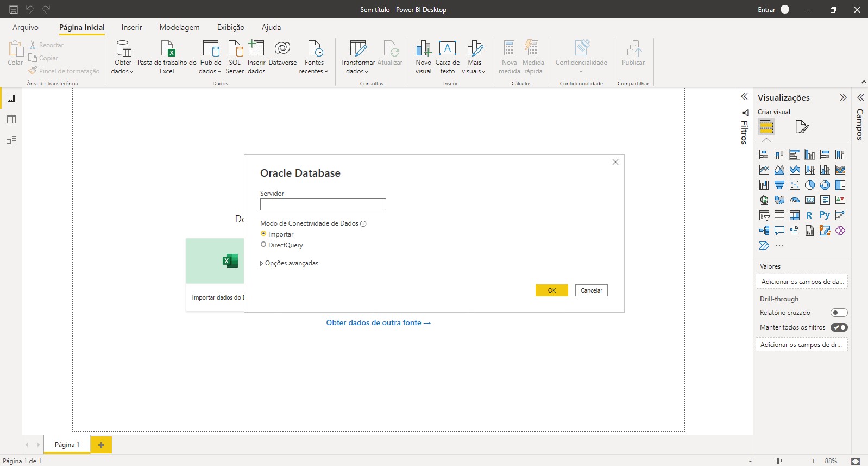The image size is (868, 466).
Task: Open Report view in left sidebar
Action: pos(11,98)
